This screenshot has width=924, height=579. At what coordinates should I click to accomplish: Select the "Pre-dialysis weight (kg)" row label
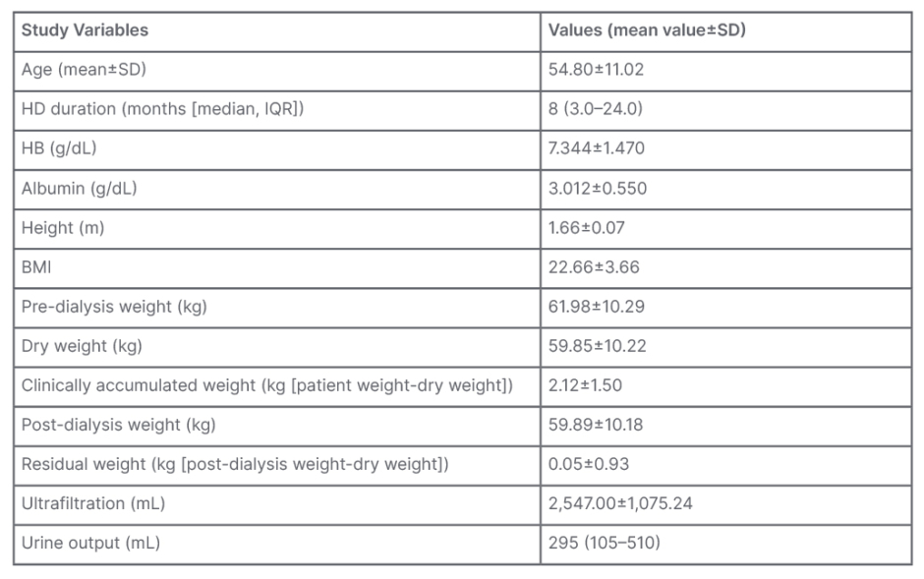115,307
